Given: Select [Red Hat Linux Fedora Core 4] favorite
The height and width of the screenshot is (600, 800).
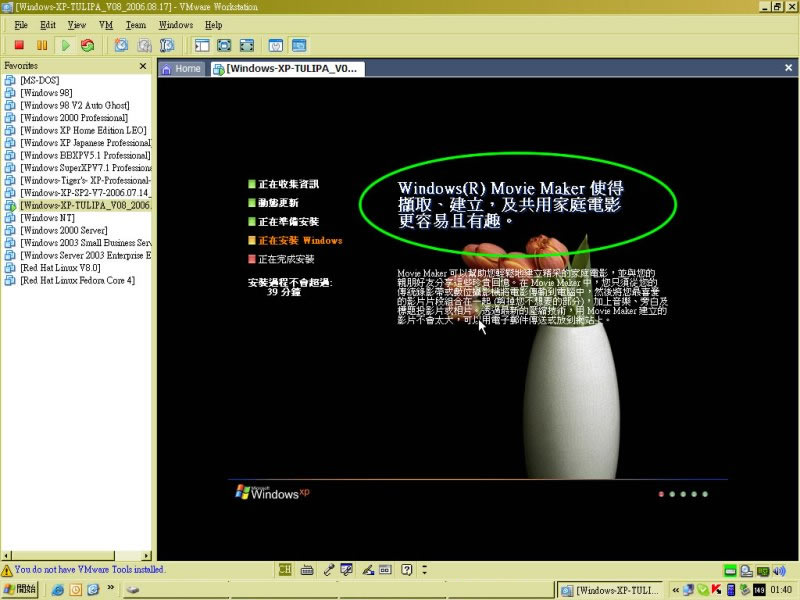Looking at the screenshot, I should coord(78,280).
